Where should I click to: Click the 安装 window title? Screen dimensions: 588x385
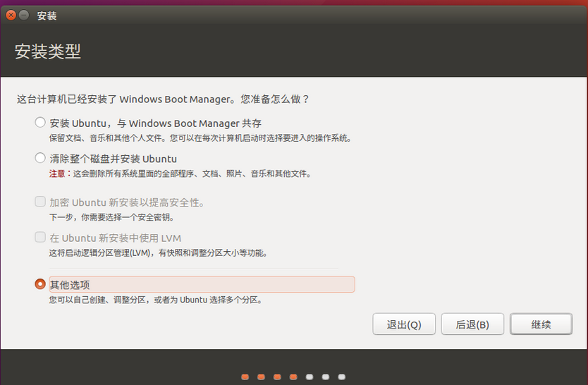click(x=47, y=16)
